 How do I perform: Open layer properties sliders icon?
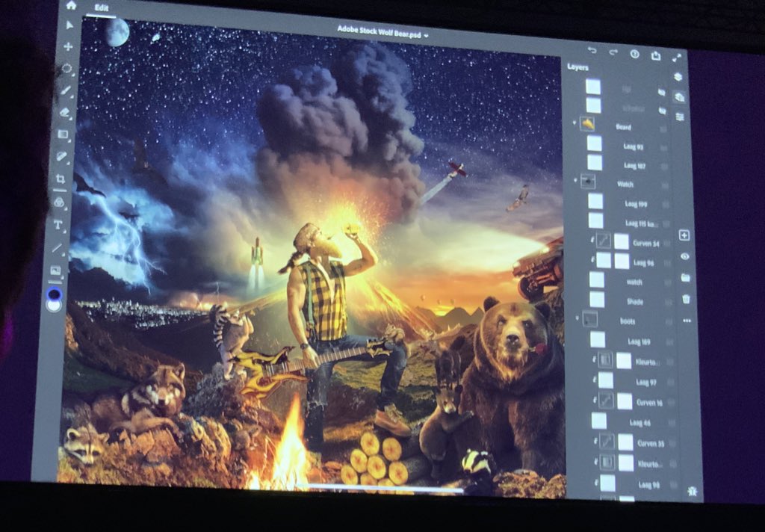click(680, 117)
